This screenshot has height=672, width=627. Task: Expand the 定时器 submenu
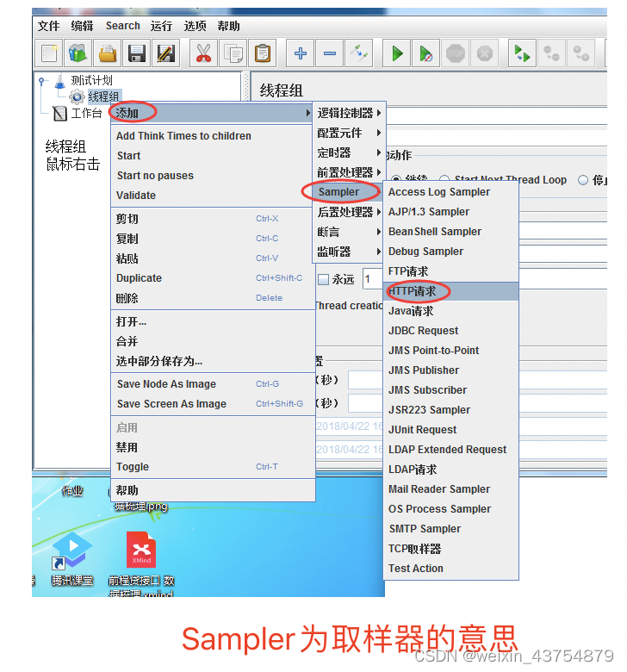349,152
